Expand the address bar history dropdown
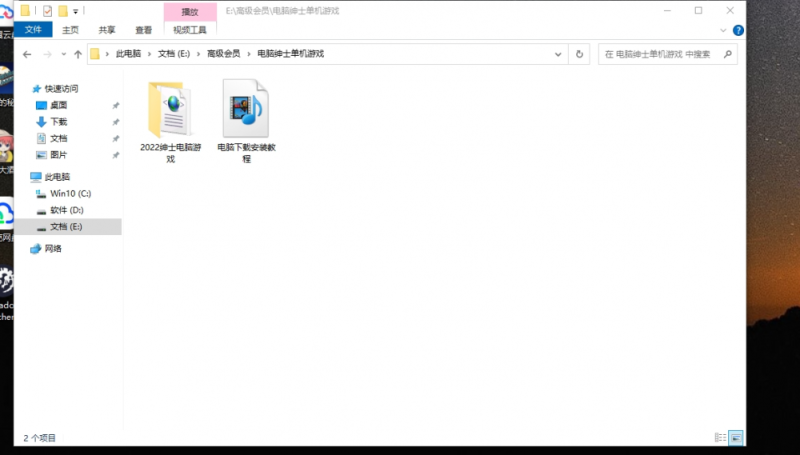The height and width of the screenshot is (455, 800). pos(558,54)
